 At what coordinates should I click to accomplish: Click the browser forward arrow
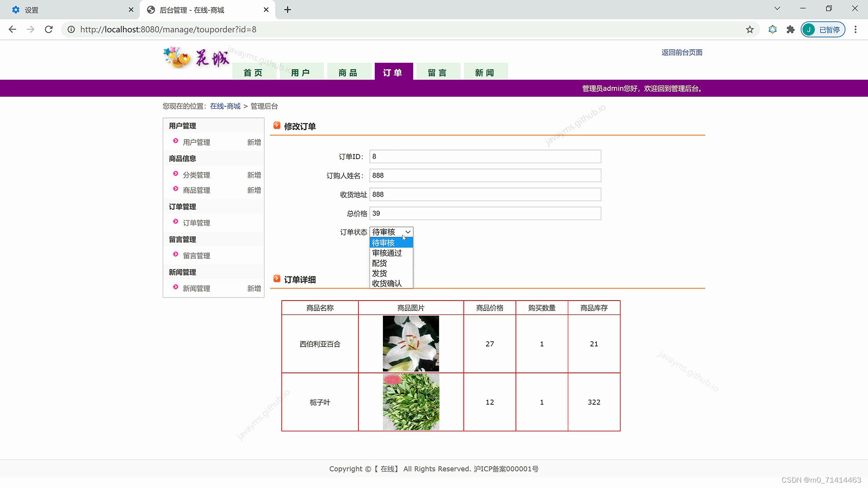click(x=30, y=29)
